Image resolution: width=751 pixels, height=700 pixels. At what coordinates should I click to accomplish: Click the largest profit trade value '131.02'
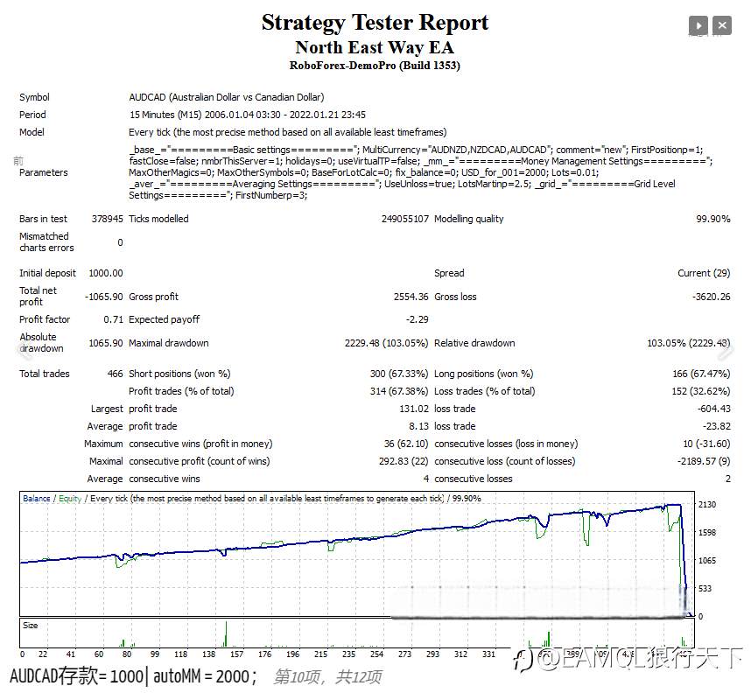pos(414,409)
